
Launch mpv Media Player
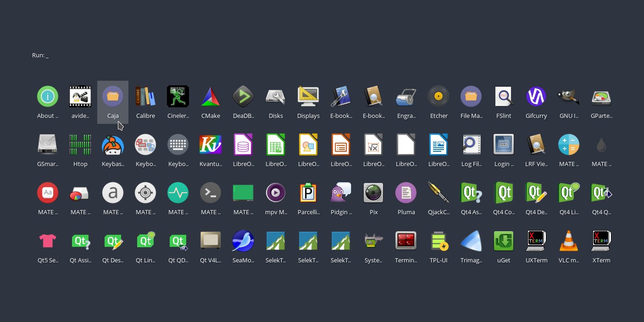(x=276, y=199)
